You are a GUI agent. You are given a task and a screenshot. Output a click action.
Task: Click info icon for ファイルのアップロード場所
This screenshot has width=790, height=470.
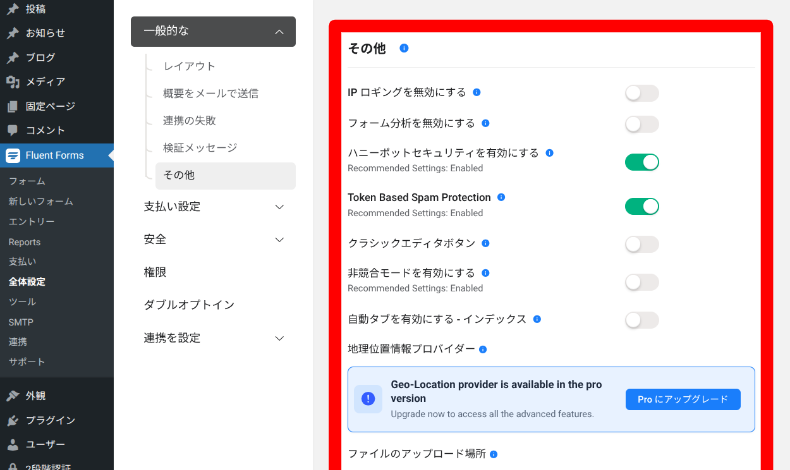click(494, 454)
